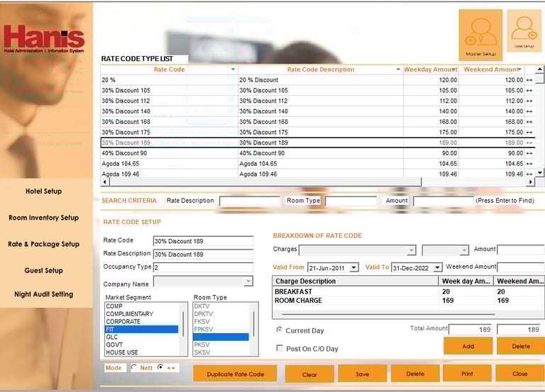Open Rate & Package Setup menu

click(44, 244)
